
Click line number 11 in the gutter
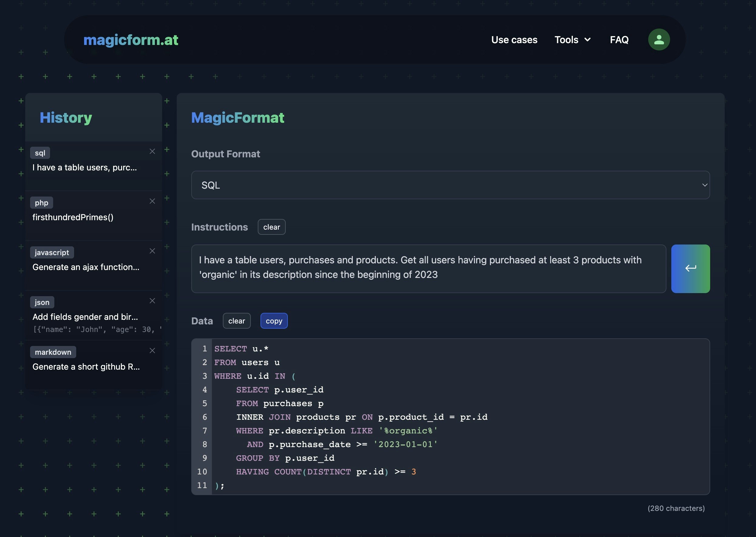pyautogui.click(x=202, y=485)
